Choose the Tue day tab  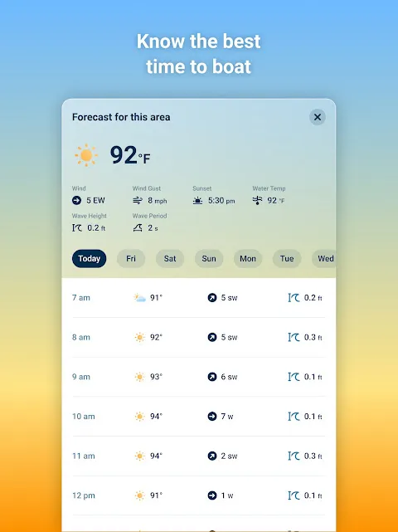coord(287,259)
